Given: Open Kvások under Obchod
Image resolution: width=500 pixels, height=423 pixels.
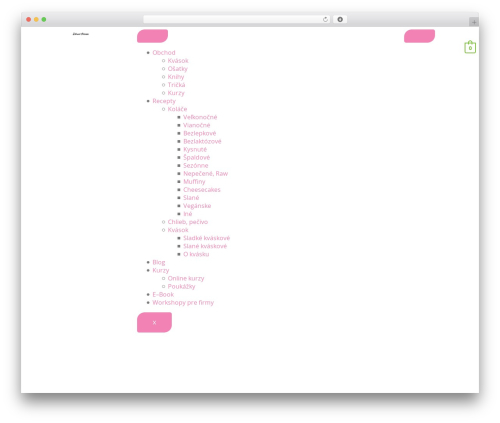Looking at the screenshot, I should 178,61.
